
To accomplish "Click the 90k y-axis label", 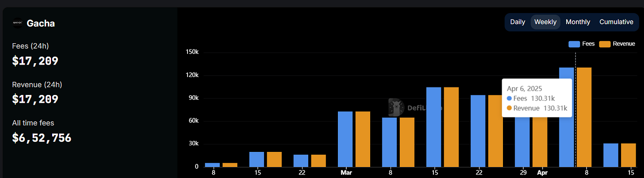I will (x=194, y=98).
